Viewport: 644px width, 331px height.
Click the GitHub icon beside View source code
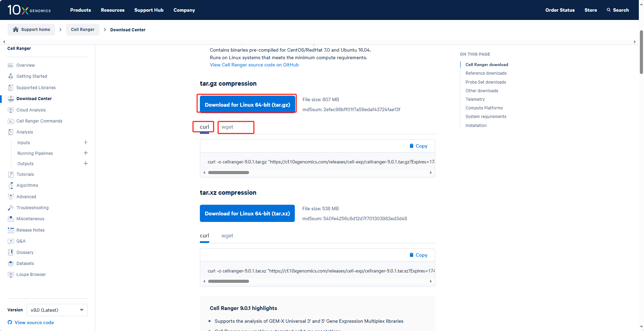[10, 322]
